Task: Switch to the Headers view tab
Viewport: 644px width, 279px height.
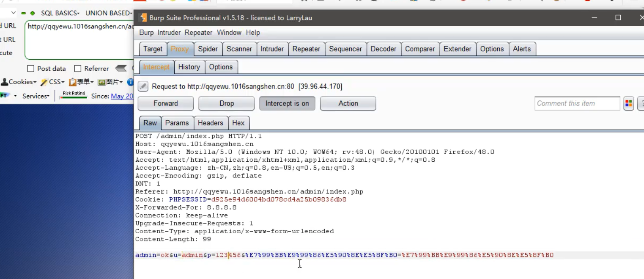Action: point(210,123)
